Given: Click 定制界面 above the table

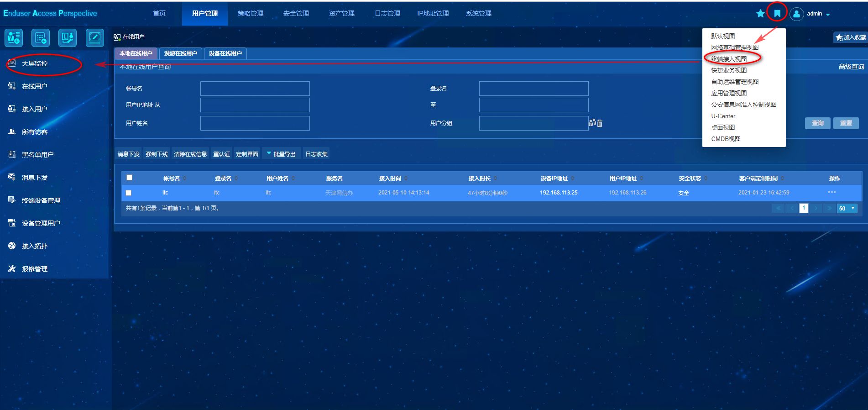Looking at the screenshot, I should (x=247, y=154).
